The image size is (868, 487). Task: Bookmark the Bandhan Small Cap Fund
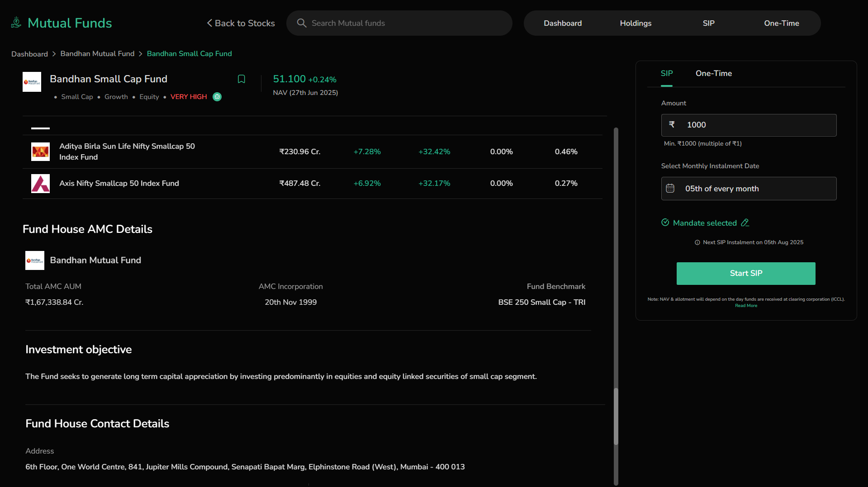[x=242, y=79]
